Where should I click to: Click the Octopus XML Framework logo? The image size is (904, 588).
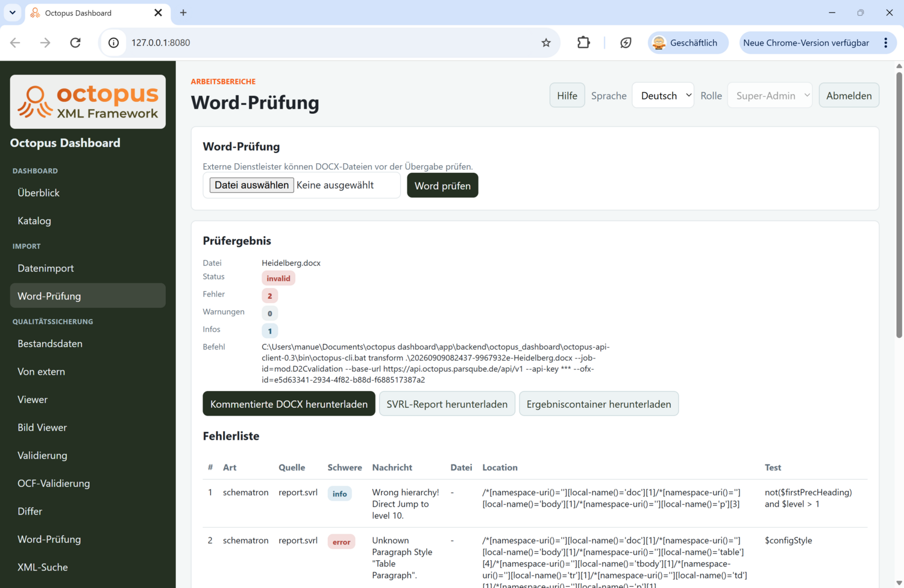coord(88,102)
